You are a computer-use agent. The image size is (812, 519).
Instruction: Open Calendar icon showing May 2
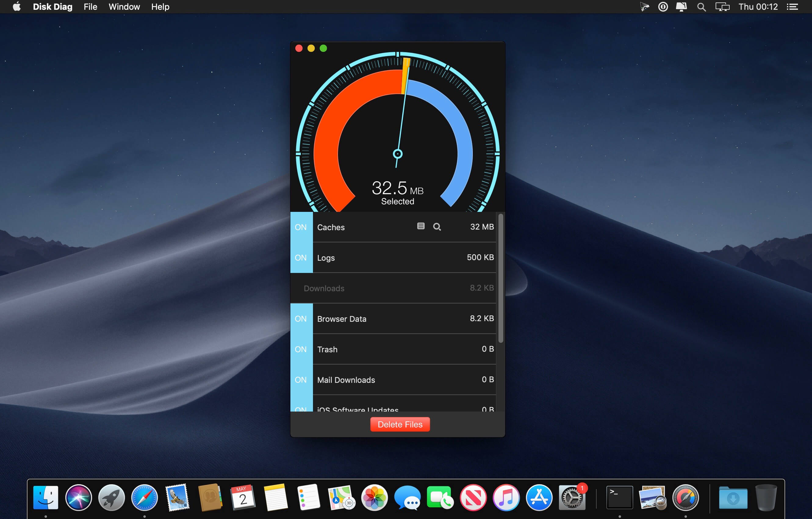coord(243,497)
